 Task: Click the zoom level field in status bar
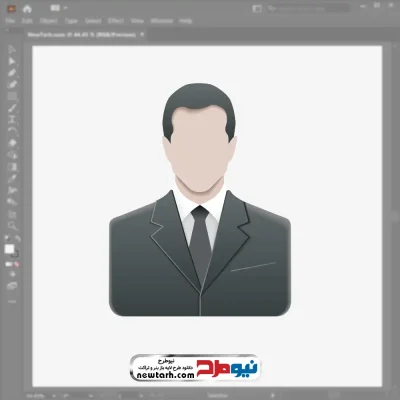[35, 396]
